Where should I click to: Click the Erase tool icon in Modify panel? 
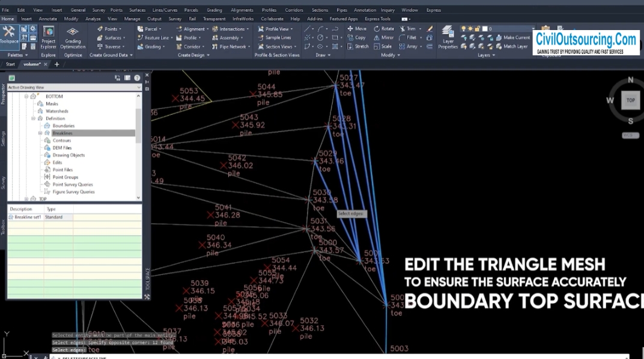pyautogui.click(x=430, y=29)
